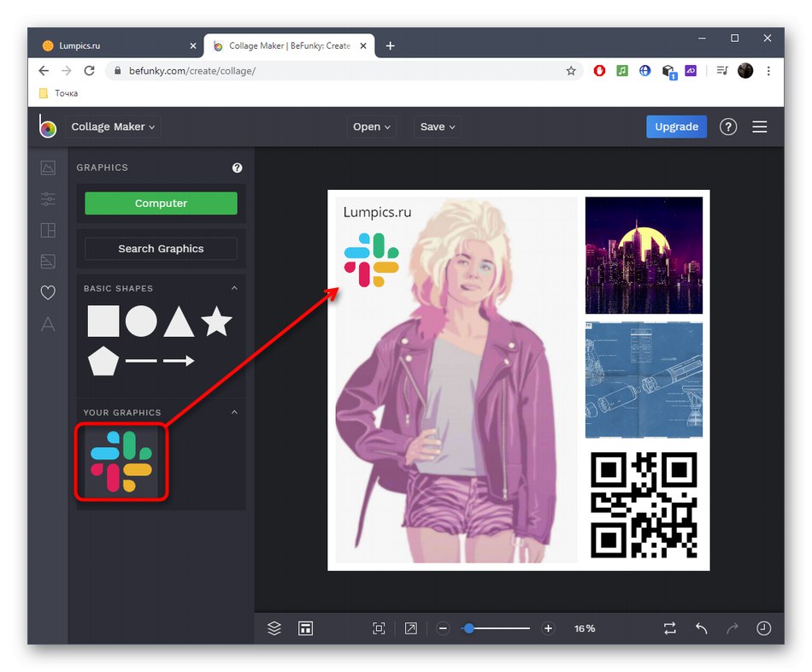Open the Точка bookmark folder
812x672 pixels.
pos(58,93)
